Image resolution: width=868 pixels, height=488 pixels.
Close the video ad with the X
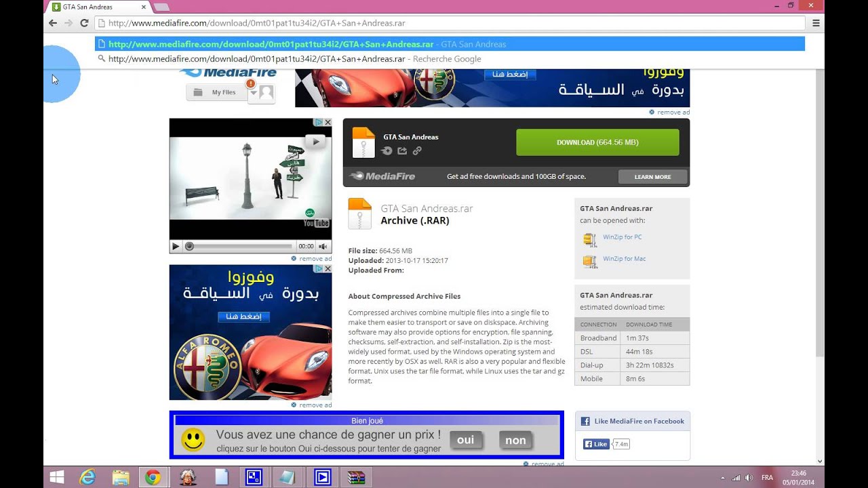tap(328, 123)
